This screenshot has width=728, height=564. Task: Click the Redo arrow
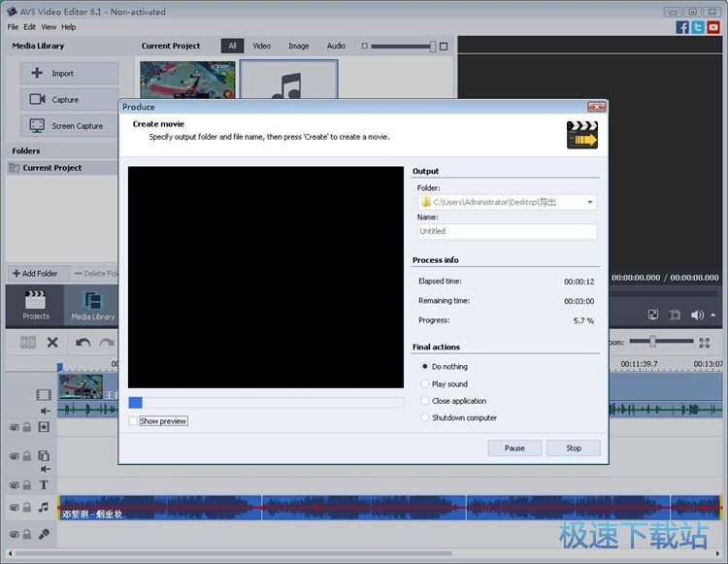[107, 343]
